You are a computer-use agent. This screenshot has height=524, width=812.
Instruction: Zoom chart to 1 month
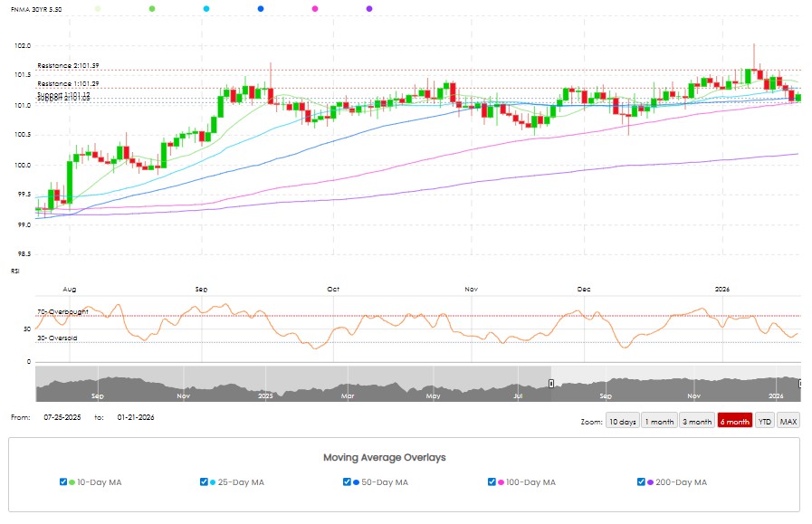[x=659, y=422]
